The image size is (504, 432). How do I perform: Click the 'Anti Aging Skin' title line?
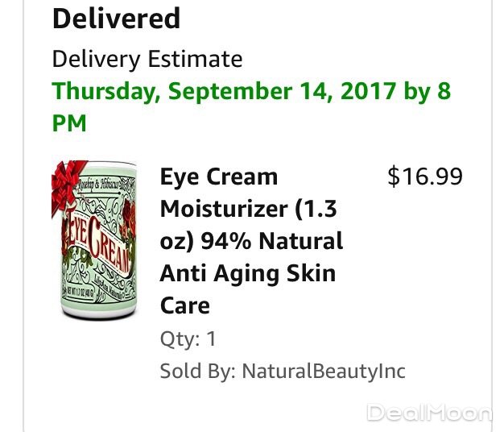pos(248,274)
